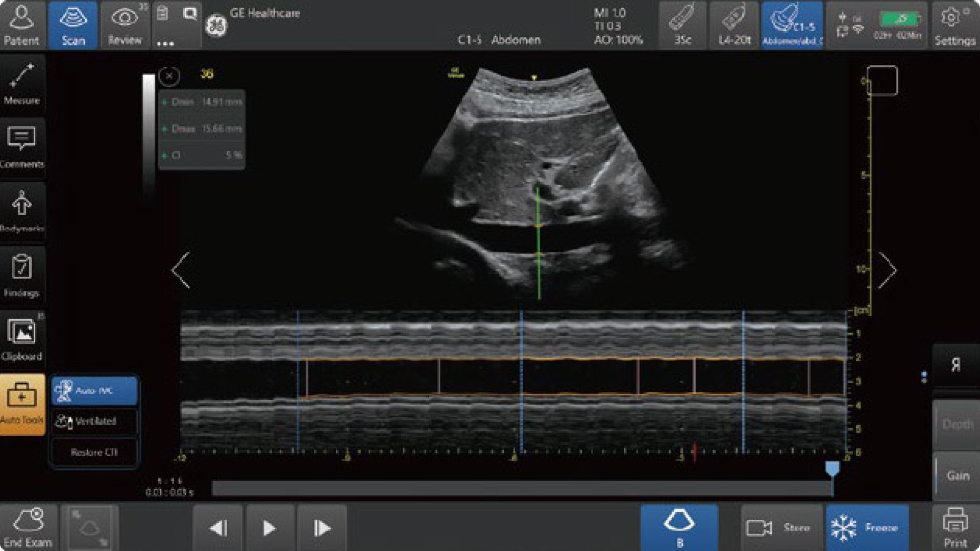Image resolution: width=980 pixels, height=551 pixels.
Task: Go to previous frame with left chevron
Action: click(181, 270)
